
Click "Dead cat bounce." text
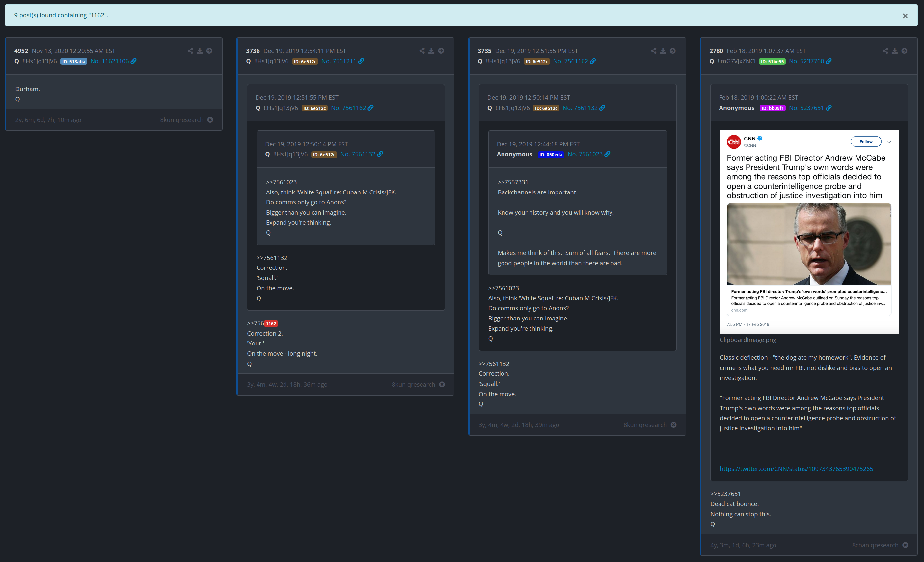[734, 504]
